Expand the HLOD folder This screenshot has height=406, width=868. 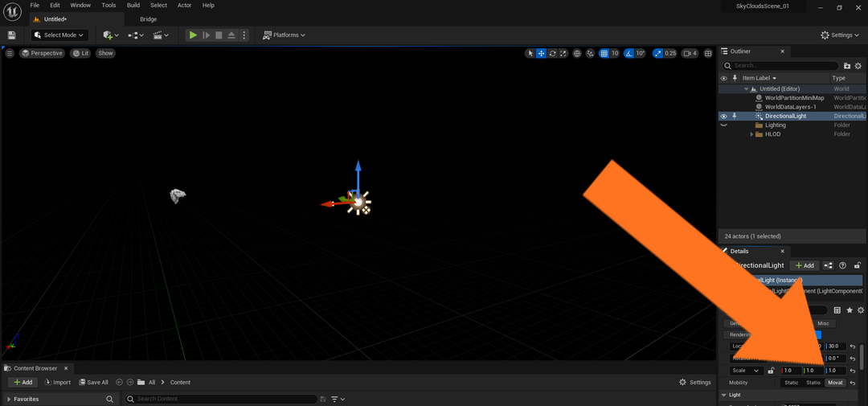pos(752,134)
